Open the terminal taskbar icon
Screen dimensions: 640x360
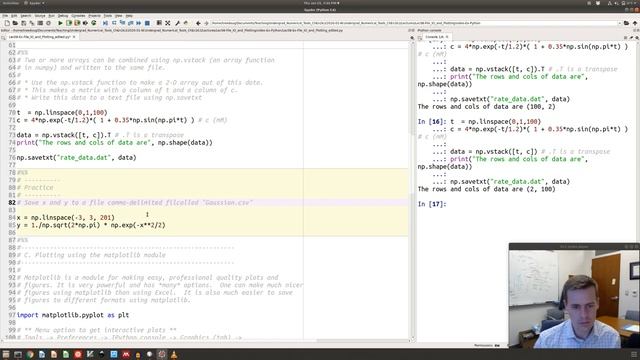pos(18,354)
